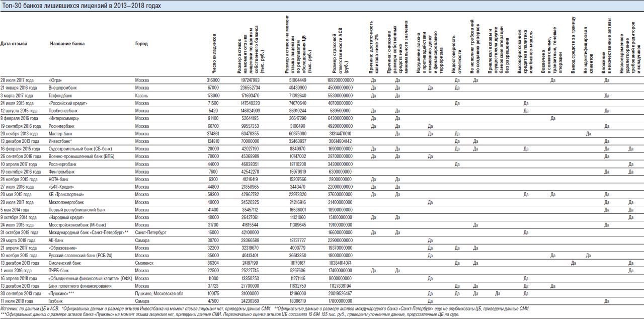Image resolution: width=644 pixels, height=319 pixels.
Task: Select the bank name КБ «Транспортный»
Action: 66,194
